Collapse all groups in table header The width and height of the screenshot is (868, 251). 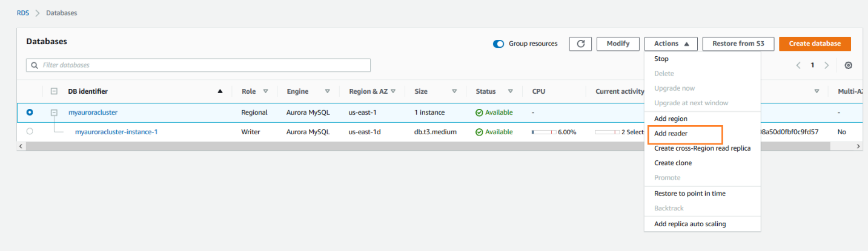click(54, 91)
